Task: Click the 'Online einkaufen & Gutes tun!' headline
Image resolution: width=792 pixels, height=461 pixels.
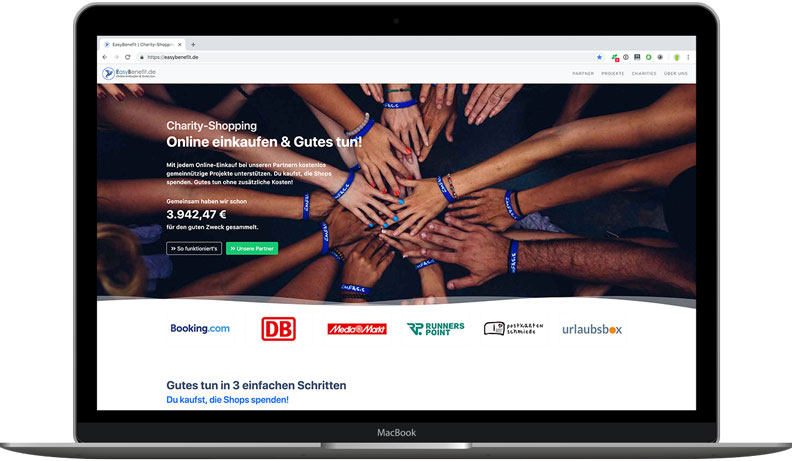Action: point(264,142)
